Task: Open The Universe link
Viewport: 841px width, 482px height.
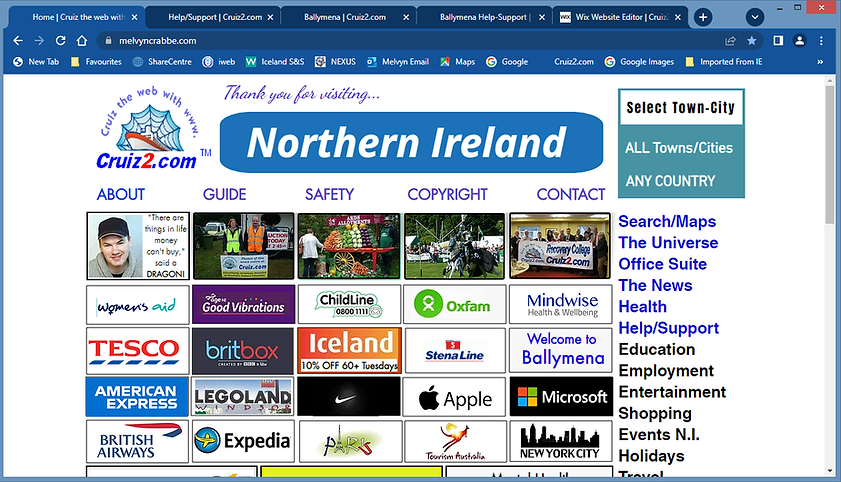Action: click(668, 243)
